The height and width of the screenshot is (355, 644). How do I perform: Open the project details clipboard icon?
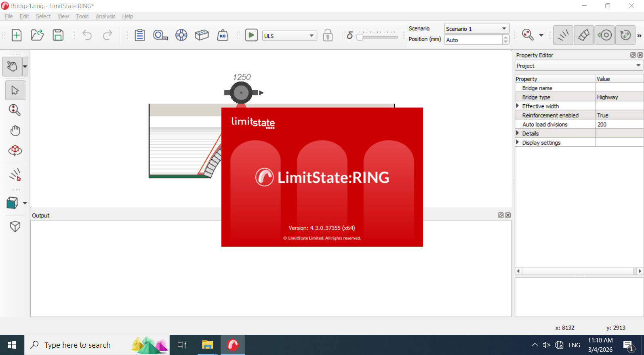click(x=140, y=35)
